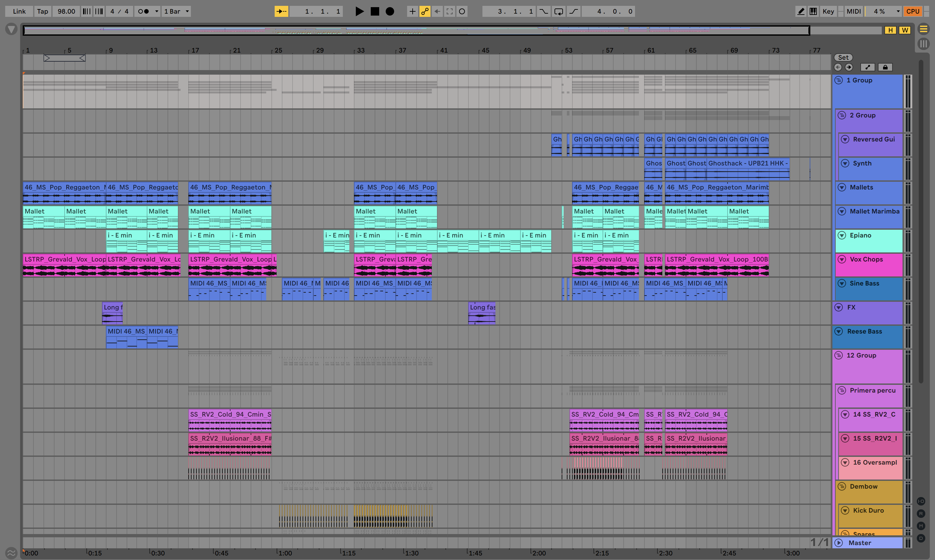Switch to Arrangement view selector icon
Screen dimensions: 935x560
(923, 29)
